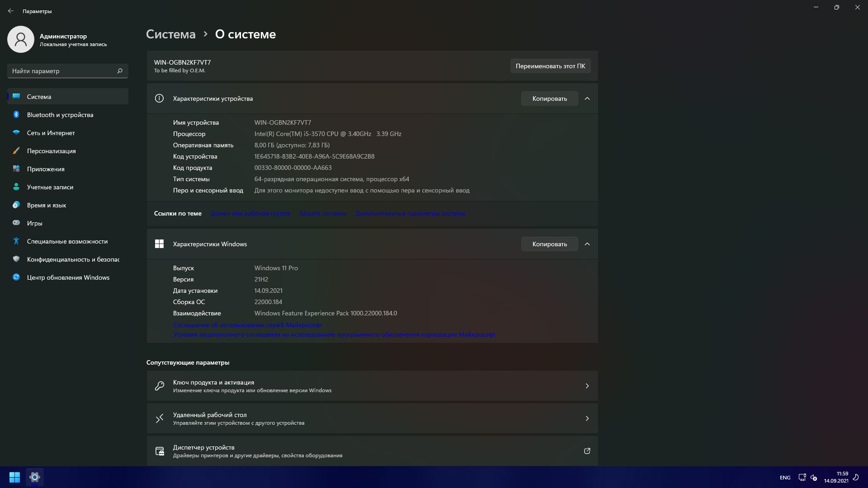The height and width of the screenshot is (488, 868).
Task: Open the Start menu from taskbar
Action: point(14,477)
